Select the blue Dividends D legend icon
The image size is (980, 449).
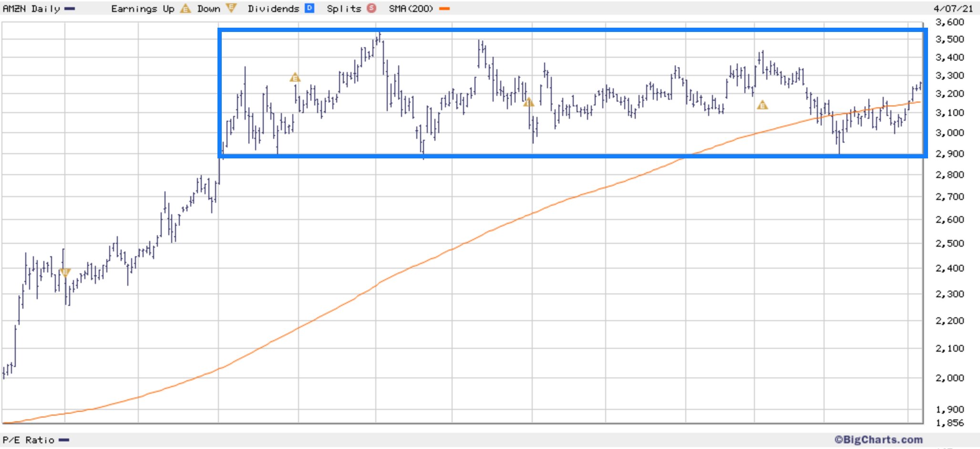[309, 8]
